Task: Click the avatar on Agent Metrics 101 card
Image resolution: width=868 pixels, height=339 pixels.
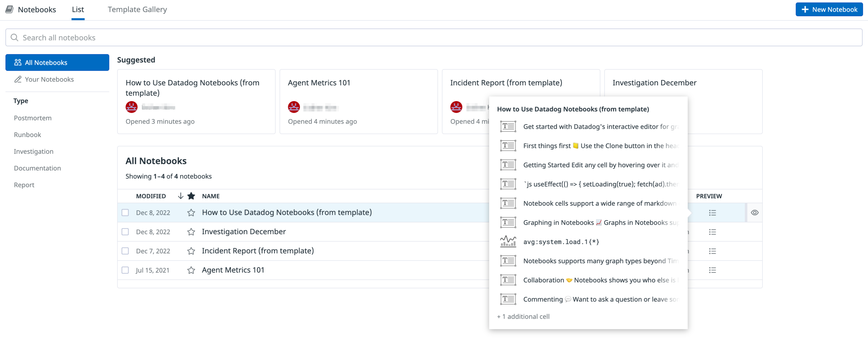Action: [294, 107]
